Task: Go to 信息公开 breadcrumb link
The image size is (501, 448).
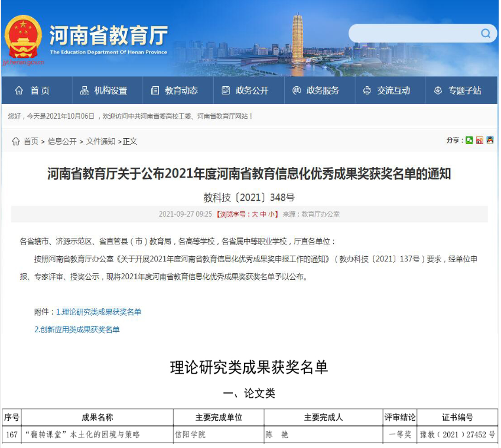Action: point(62,142)
